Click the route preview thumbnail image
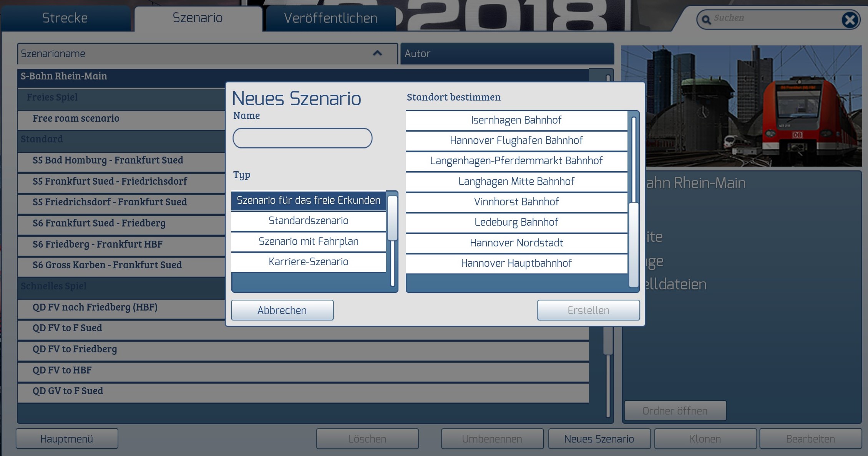Viewport: 868px width, 456px height. (x=753, y=106)
